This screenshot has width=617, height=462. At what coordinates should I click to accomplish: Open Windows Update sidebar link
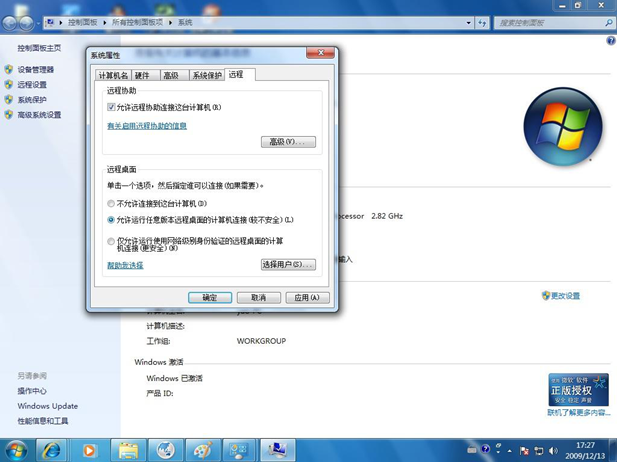pyautogui.click(x=48, y=406)
